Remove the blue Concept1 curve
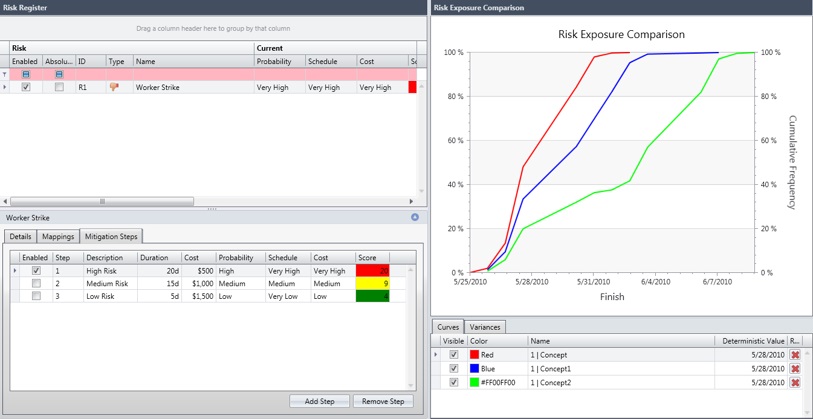The width and height of the screenshot is (813, 419). pos(795,369)
